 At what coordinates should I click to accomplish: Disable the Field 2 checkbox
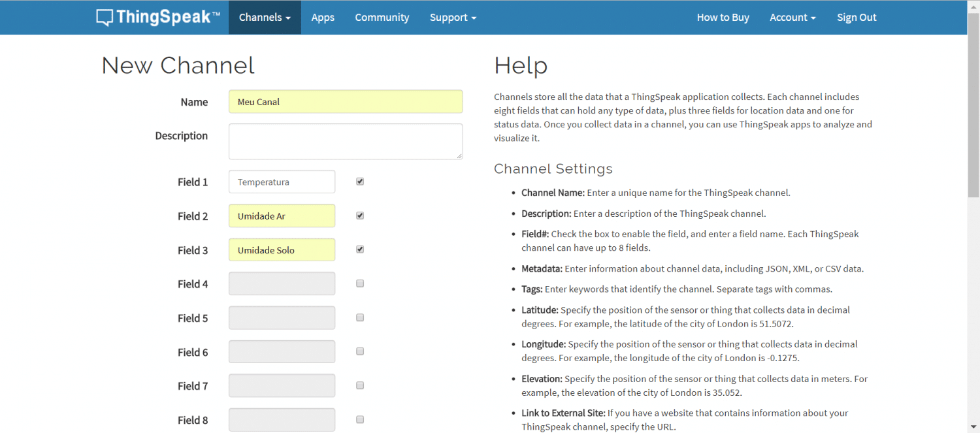click(360, 216)
